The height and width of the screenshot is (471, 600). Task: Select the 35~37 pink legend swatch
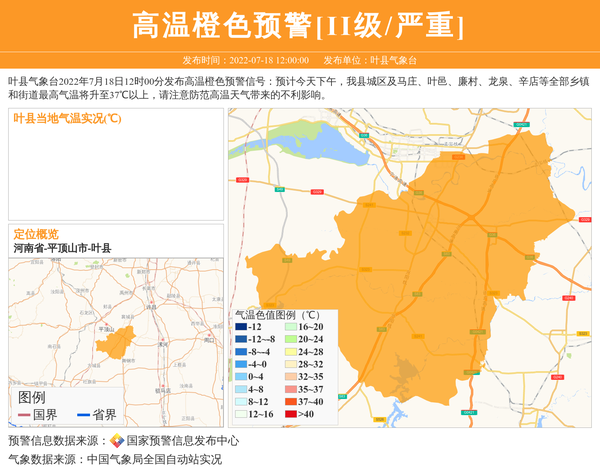point(291,389)
